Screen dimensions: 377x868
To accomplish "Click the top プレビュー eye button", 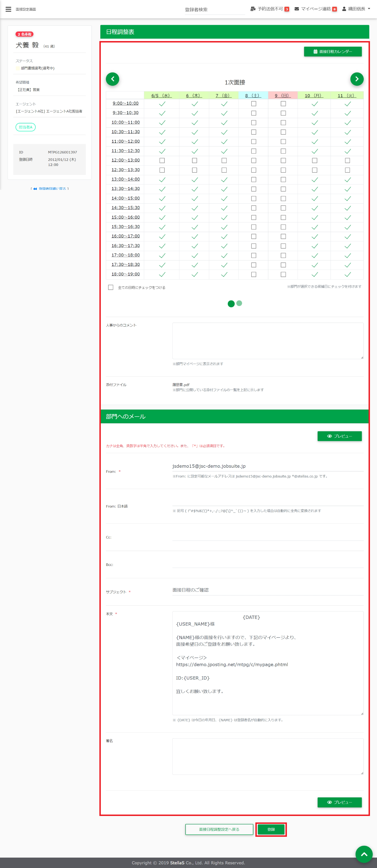I will (339, 436).
